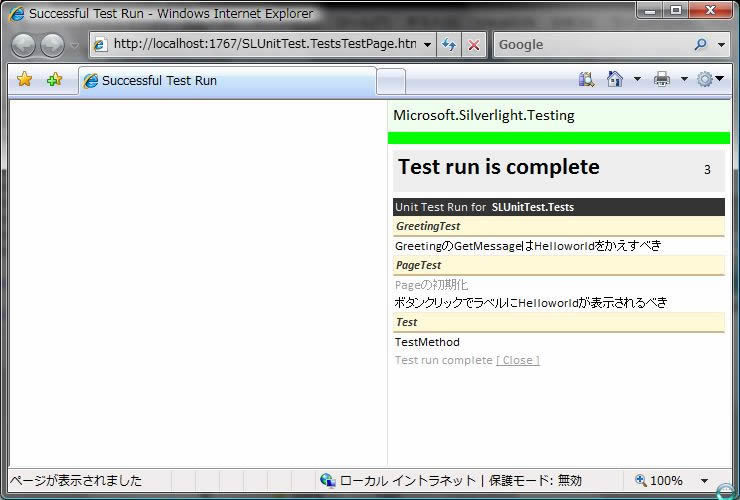Select the PageTest class row
The image size is (740, 500).
coord(559,265)
